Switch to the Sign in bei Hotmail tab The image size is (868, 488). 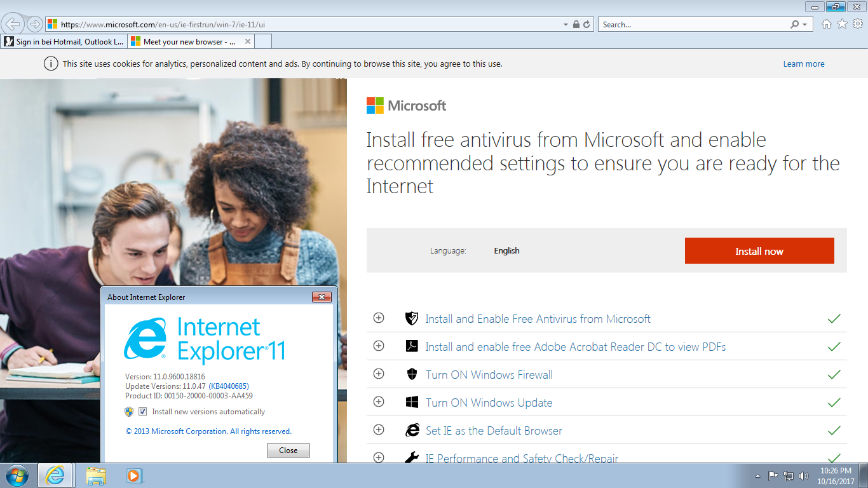click(64, 42)
